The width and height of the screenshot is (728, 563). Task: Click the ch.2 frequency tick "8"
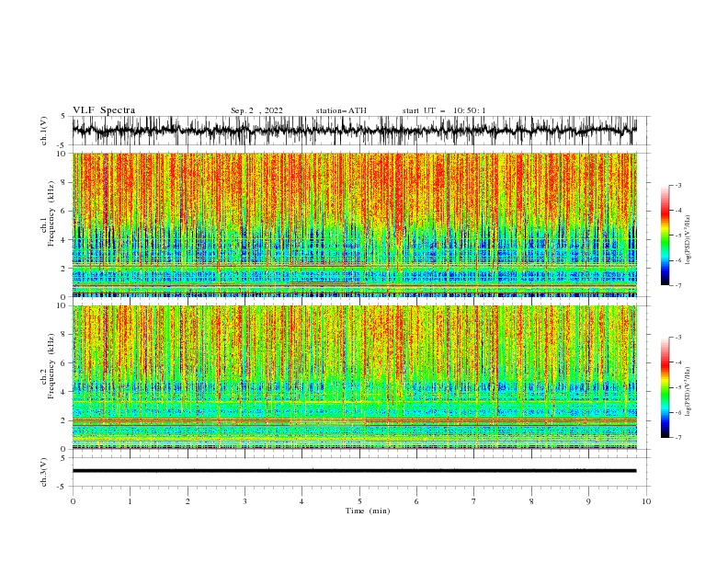[x=64, y=335]
